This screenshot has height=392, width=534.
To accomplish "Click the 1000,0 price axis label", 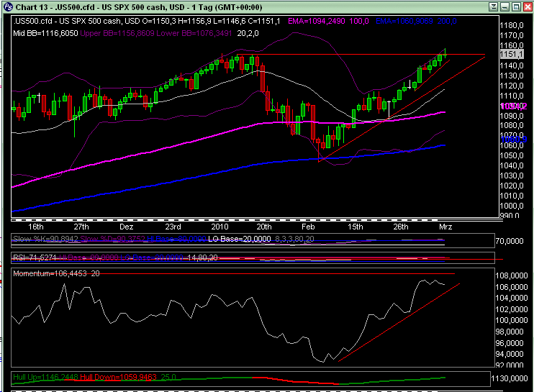I will (512, 206).
